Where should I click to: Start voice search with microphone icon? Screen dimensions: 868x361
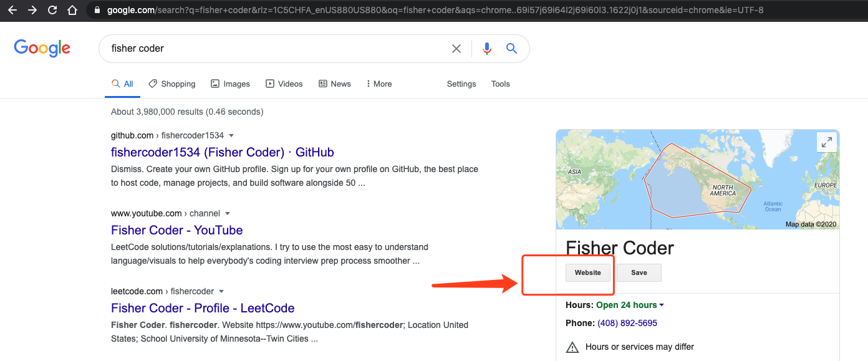(487, 49)
